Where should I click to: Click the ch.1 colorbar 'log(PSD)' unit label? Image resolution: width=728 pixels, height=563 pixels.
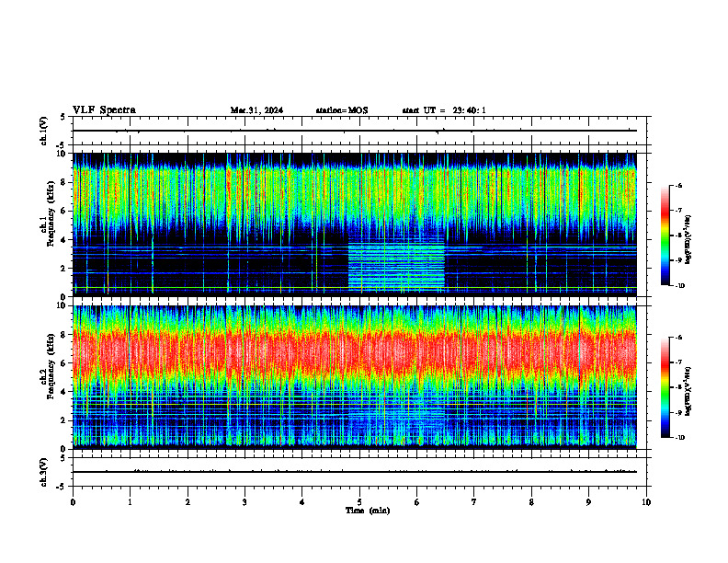coord(689,239)
